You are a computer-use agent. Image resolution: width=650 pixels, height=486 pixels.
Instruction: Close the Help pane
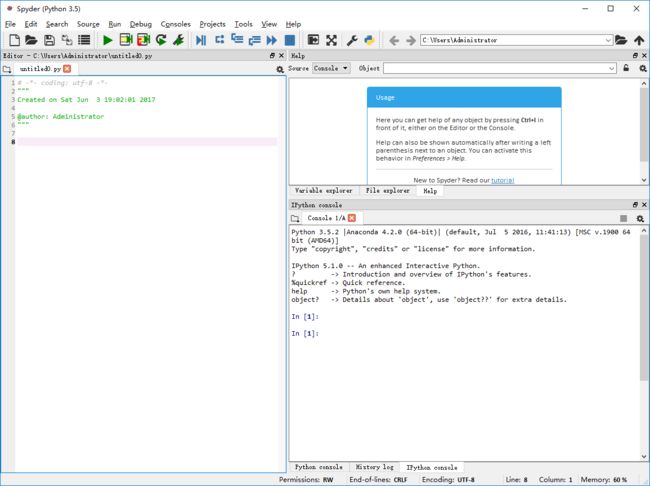pyautogui.click(x=644, y=56)
